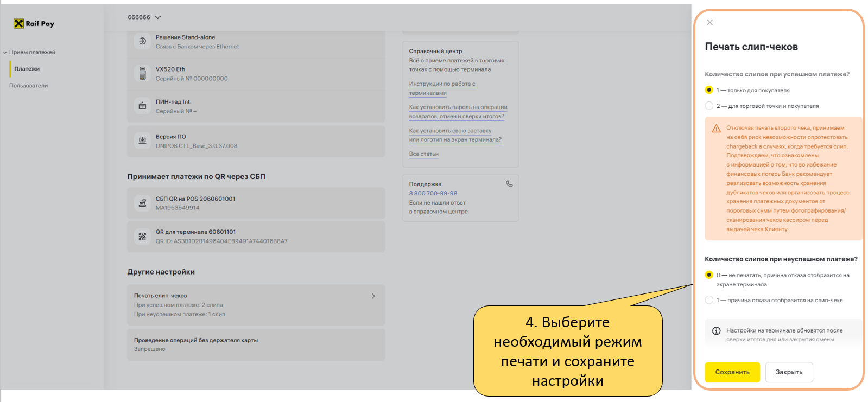Click the MA1963549914 text

[x=178, y=208]
